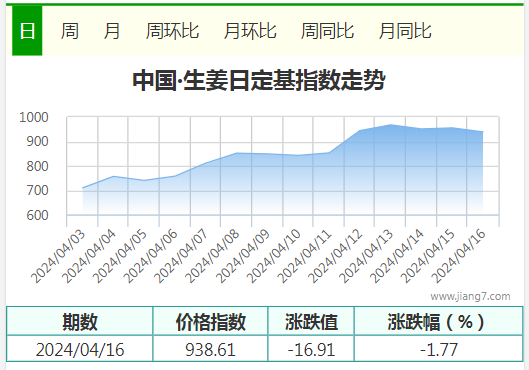
Task: Click the chart peak point at 2024/04/13
Action: pyautogui.click(x=390, y=125)
